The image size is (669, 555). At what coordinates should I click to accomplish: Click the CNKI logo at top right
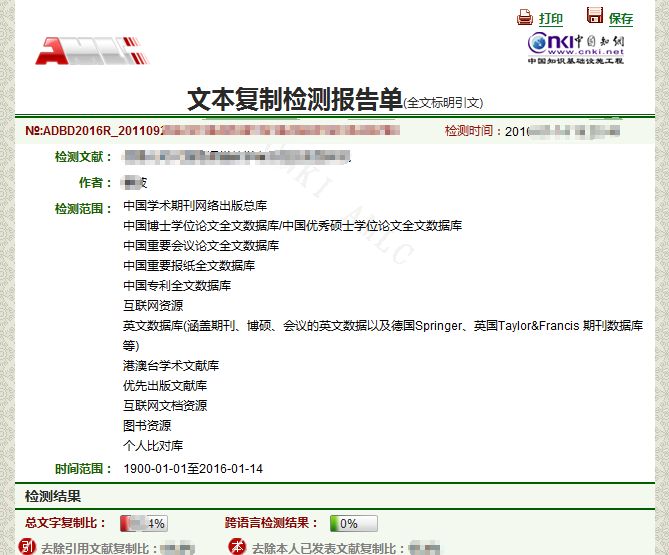pyautogui.click(x=576, y=48)
